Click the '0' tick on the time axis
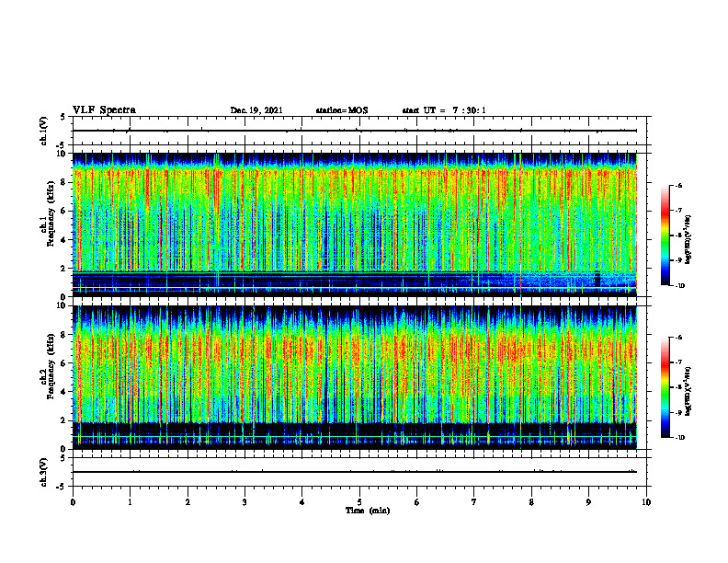The image size is (728, 563). pos(73,502)
